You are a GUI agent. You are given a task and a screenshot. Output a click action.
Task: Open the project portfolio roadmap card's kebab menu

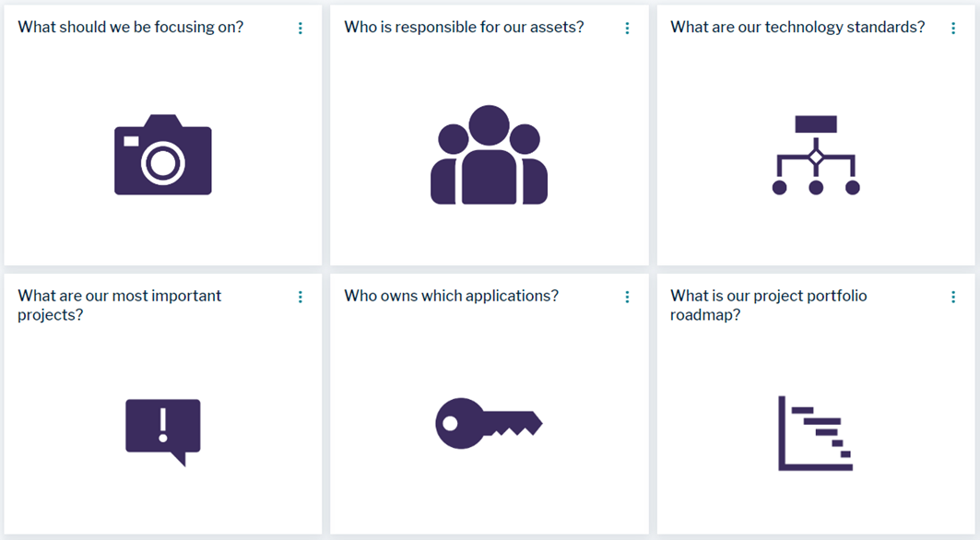click(x=953, y=297)
